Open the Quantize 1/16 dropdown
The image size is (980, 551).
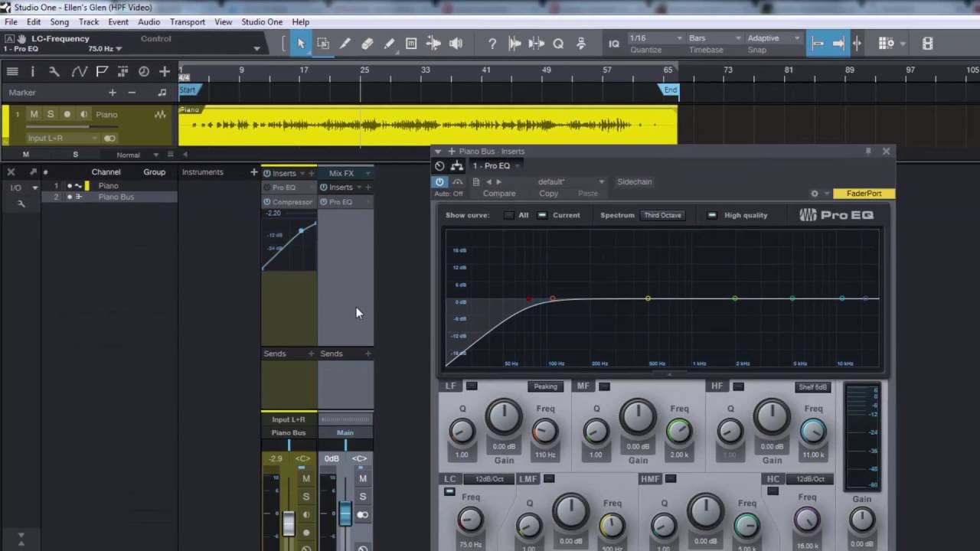(655, 38)
